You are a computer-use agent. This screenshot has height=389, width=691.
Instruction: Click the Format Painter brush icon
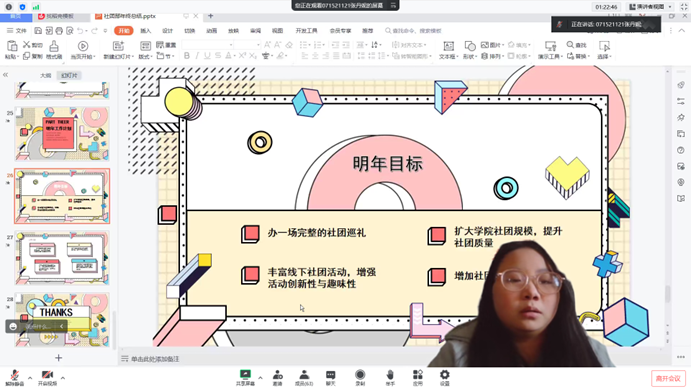[54, 46]
